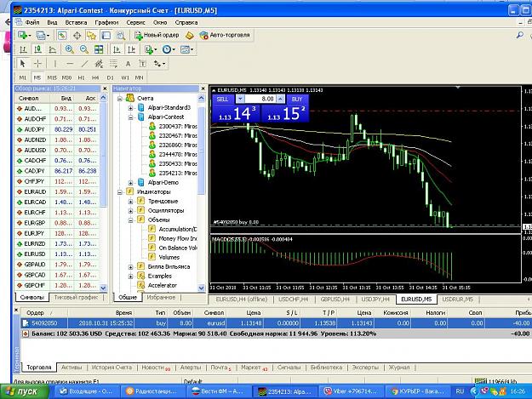Decrease lot volume with down arrow
This screenshot has height=399, width=532.
pyautogui.click(x=240, y=99)
